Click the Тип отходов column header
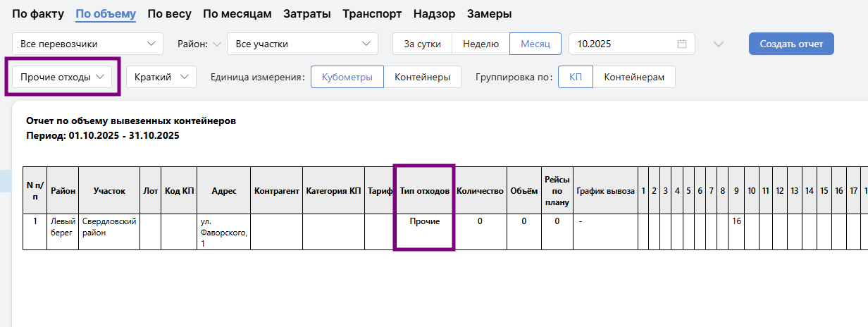Screen dimensions: 868x327 424,190
